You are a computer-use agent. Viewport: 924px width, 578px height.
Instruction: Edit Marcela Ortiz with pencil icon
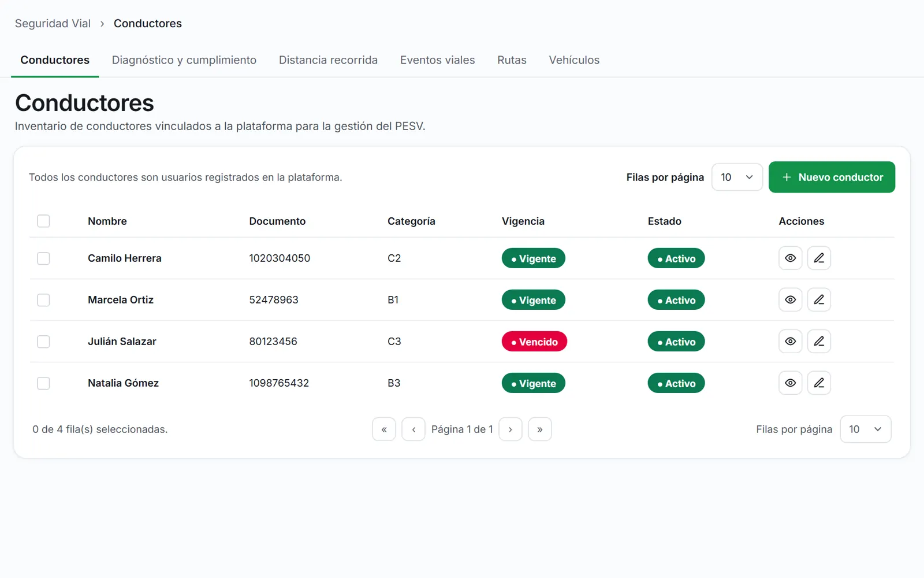pos(819,300)
